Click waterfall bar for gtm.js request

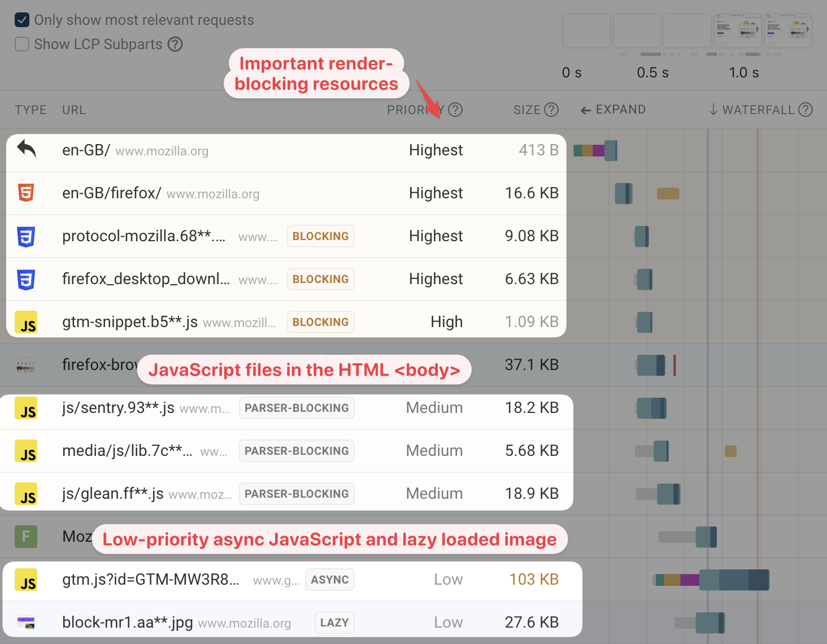[712, 580]
